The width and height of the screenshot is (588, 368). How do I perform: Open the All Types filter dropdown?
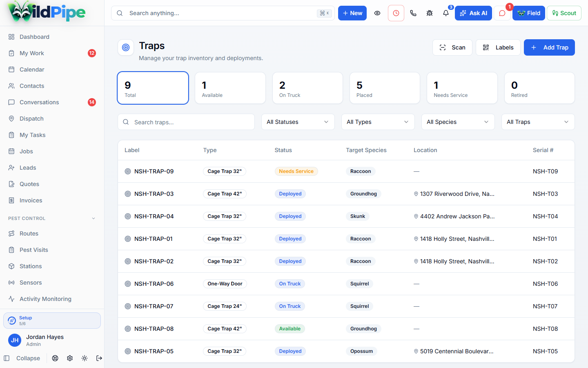378,122
